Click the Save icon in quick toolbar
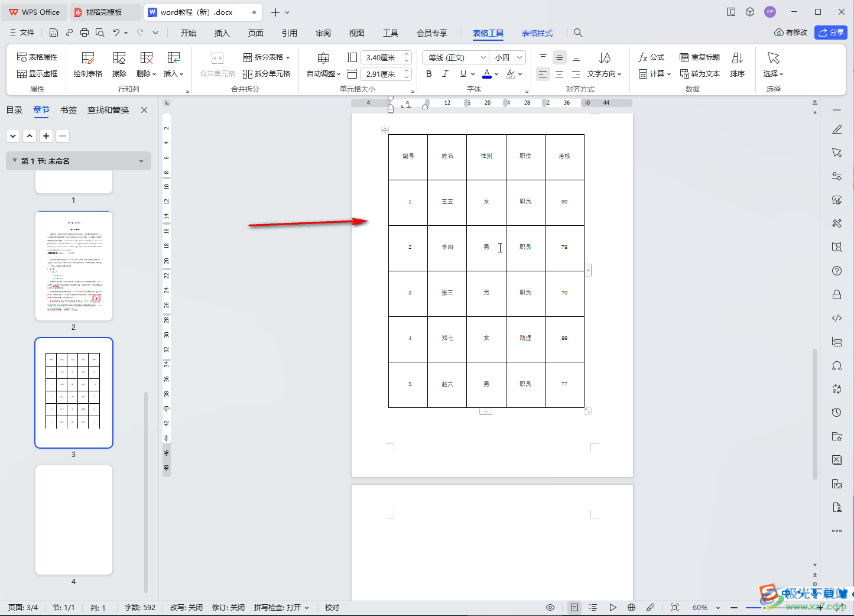Viewport: 854px width, 616px height. [x=54, y=33]
